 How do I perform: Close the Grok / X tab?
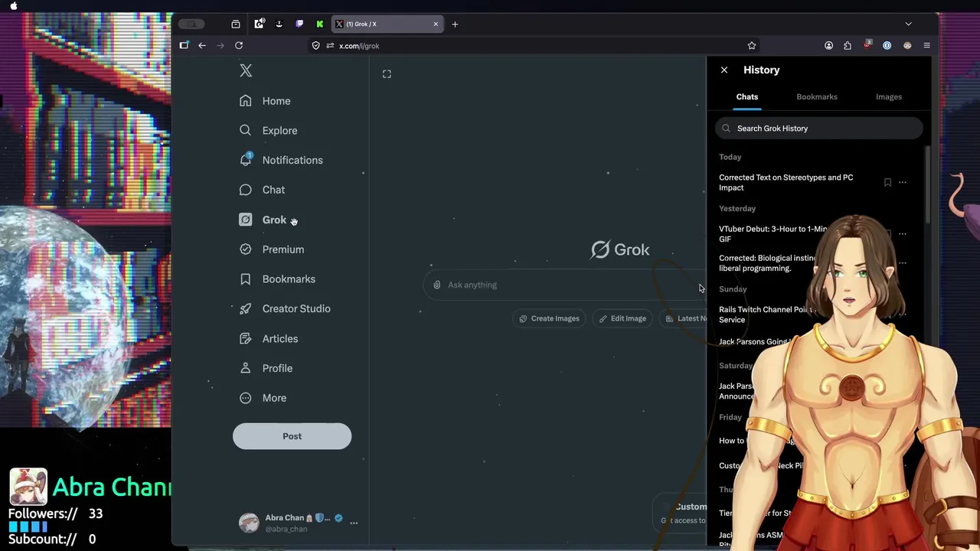coord(436,24)
